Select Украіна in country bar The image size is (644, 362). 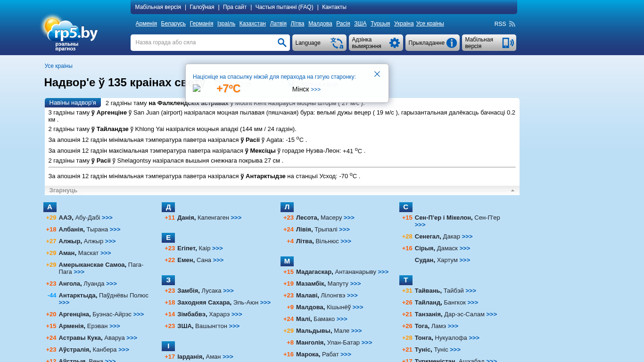(x=404, y=24)
